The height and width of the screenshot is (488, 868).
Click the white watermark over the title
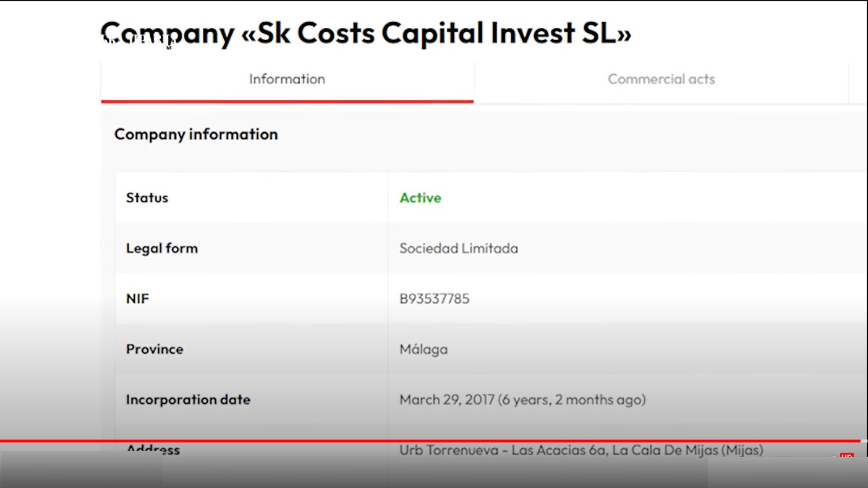click(x=139, y=41)
